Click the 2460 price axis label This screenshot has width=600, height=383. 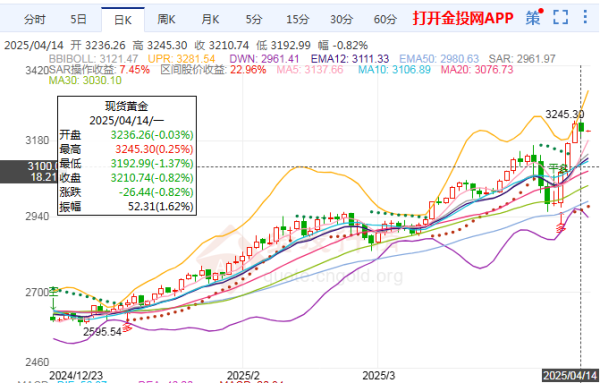tap(38, 362)
